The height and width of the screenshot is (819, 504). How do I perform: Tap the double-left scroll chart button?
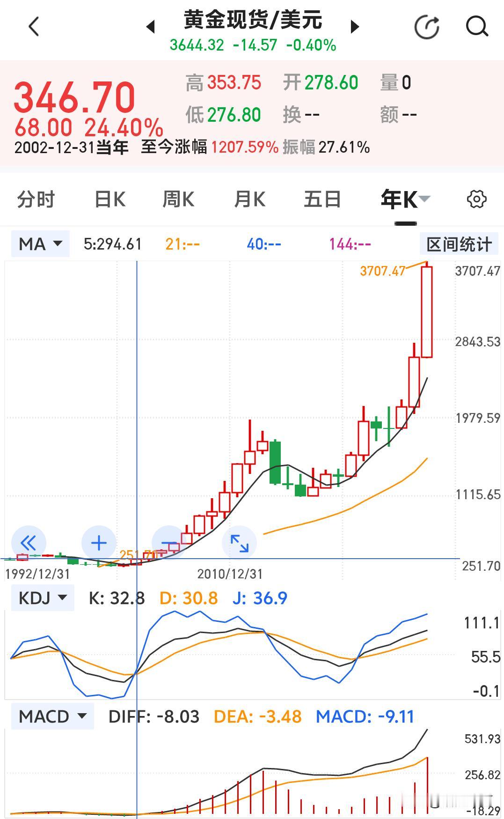(x=29, y=543)
